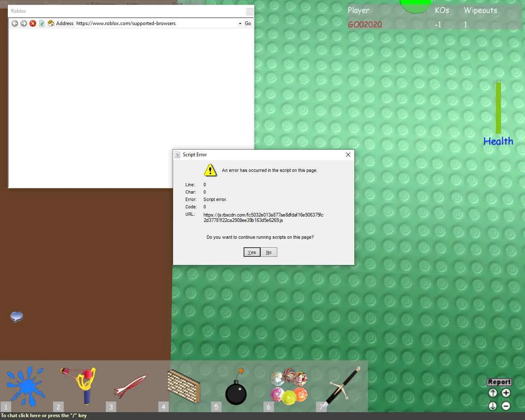The height and width of the screenshot is (420, 525).
Task: Click the Go button in browser
Action: click(248, 23)
